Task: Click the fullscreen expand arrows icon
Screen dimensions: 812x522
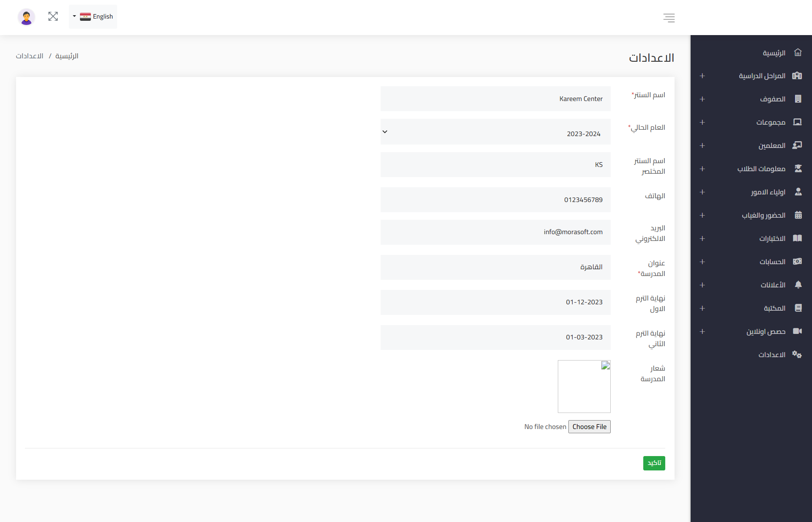Action: 53,16
